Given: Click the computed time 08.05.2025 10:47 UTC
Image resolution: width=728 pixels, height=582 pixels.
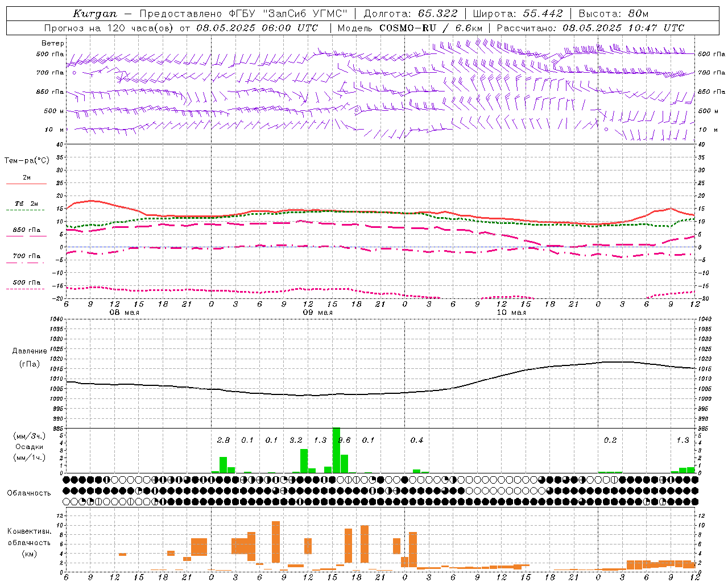Looking at the screenshot, I should pos(623,28).
